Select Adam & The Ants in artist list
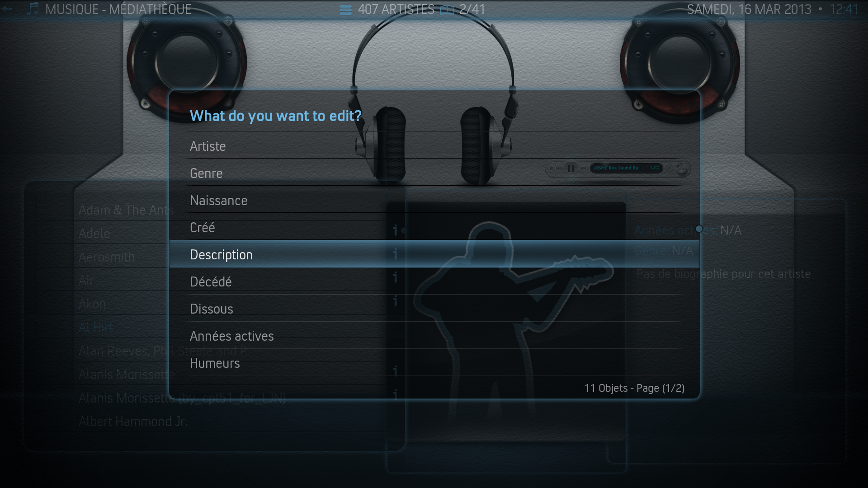The height and width of the screenshot is (488, 868). 126,210
